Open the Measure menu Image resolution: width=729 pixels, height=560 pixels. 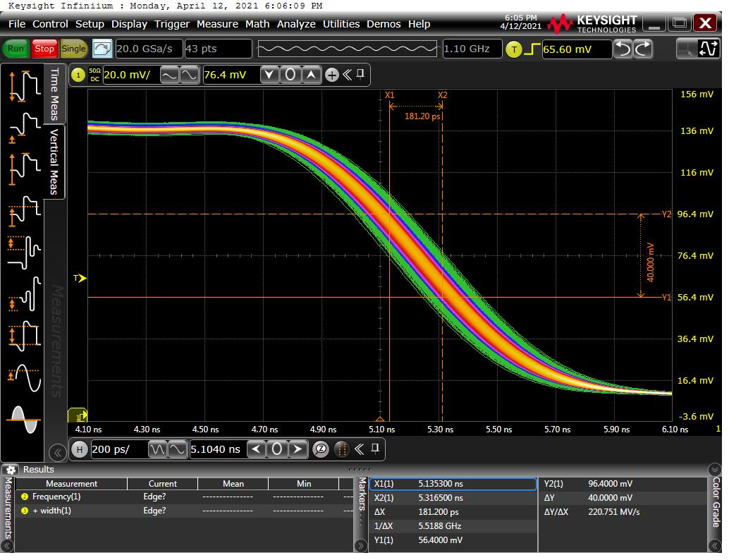pos(217,24)
